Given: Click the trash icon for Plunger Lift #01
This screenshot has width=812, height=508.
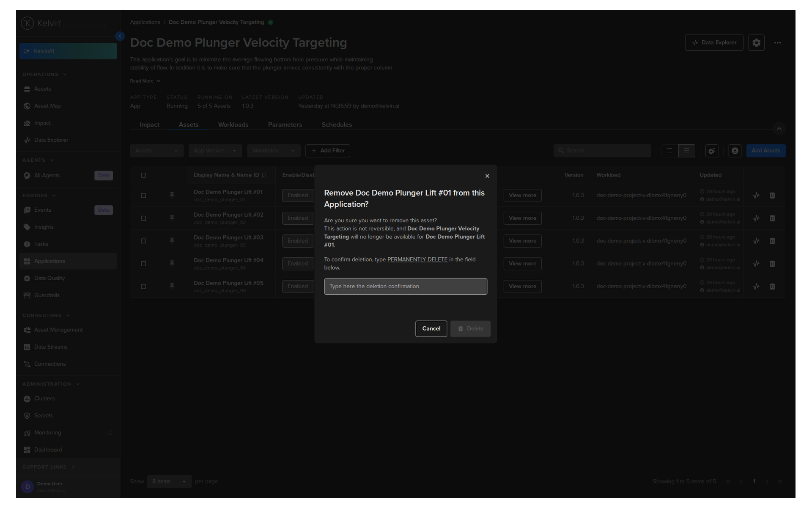Looking at the screenshot, I should pyautogui.click(x=772, y=196).
